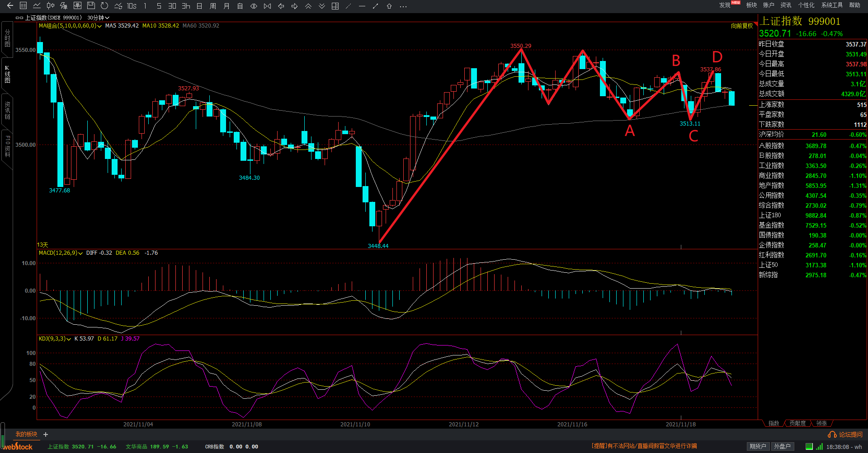Click the 期货户 button
This screenshot has height=453, width=868.
(758, 446)
